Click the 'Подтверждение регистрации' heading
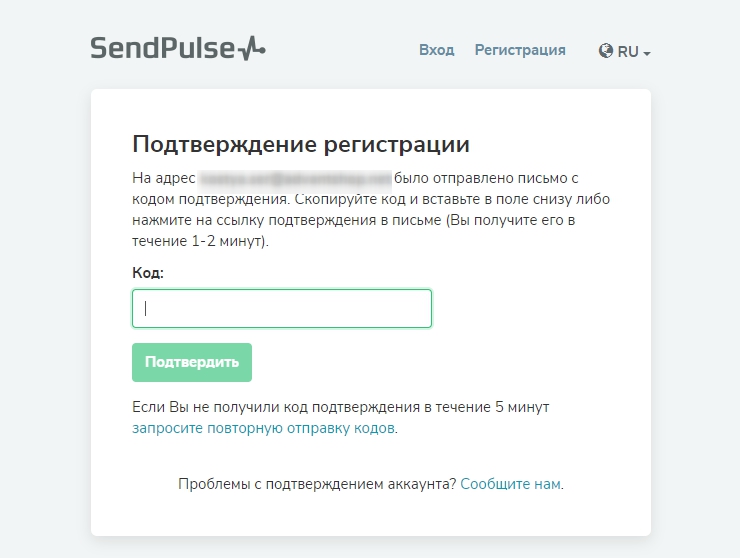The height and width of the screenshot is (558, 740). pyautogui.click(x=301, y=144)
